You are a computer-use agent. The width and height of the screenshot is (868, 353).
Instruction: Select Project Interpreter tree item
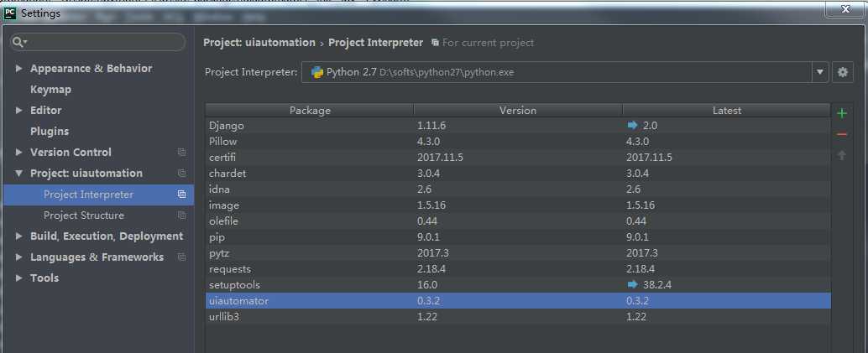pyautogui.click(x=98, y=195)
